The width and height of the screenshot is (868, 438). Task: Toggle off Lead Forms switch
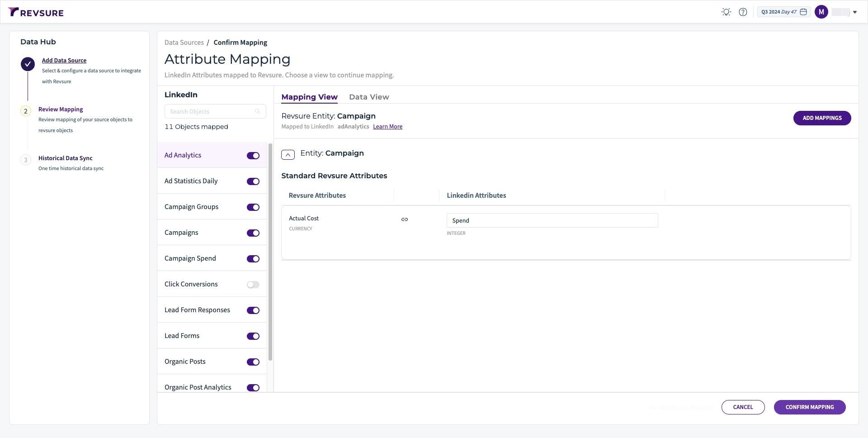(253, 336)
